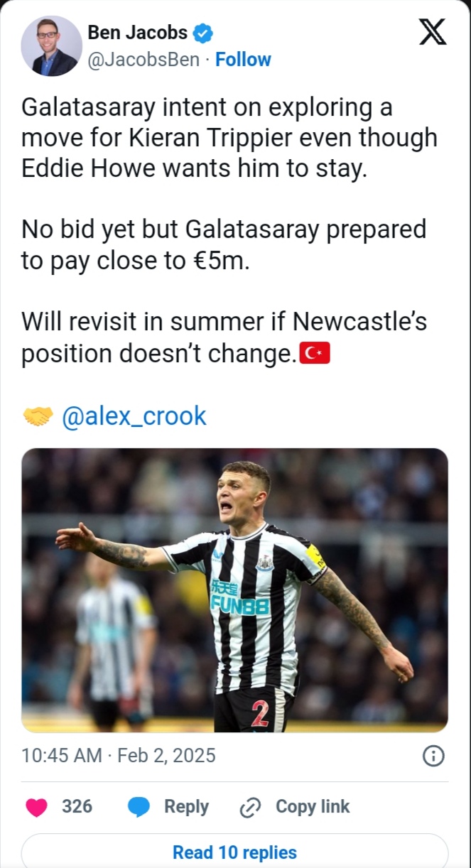The height and width of the screenshot is (868, 471).
Task: Click the Turkish flag emoji
Action: tap(315, 354)
